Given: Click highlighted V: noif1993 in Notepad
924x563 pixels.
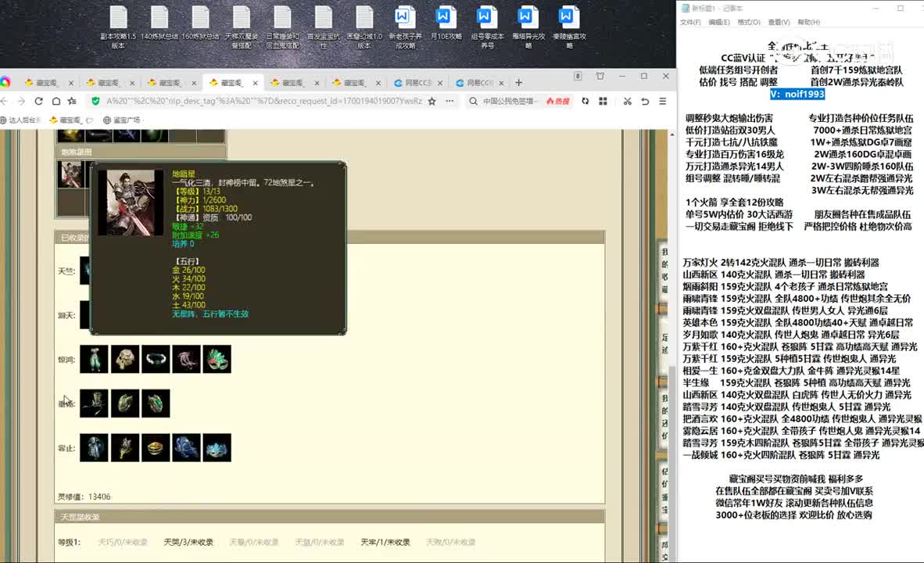Looking at the screenshot, I should click(x=797, y=94).
